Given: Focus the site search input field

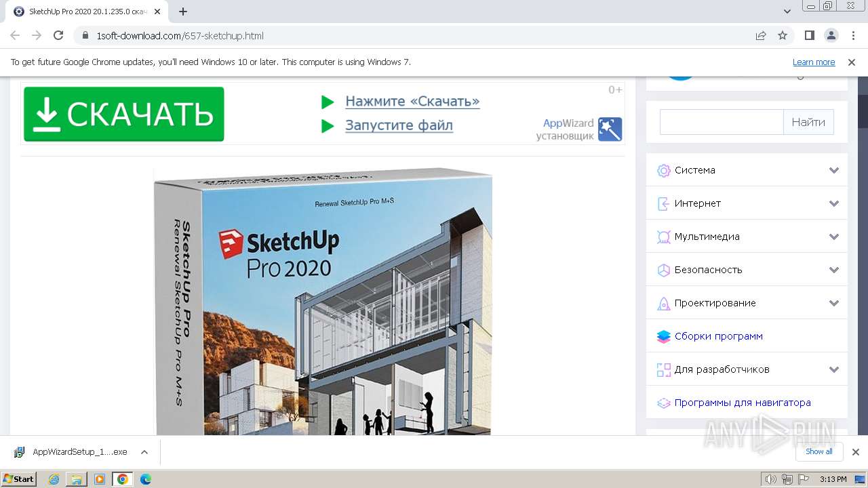Looking at the screenshot, I should 722,122.
